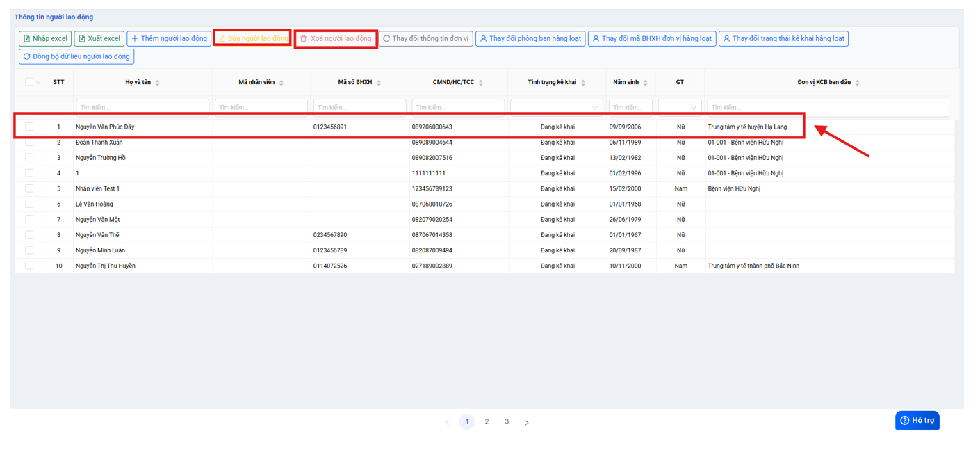Screen dimensions: 980x450
Task: Go to page 3 in pagination
Action: coord(507,421)
